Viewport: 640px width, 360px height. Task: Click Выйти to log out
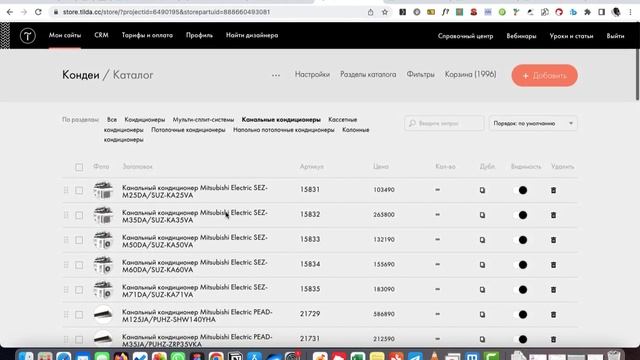pos(615,36)
